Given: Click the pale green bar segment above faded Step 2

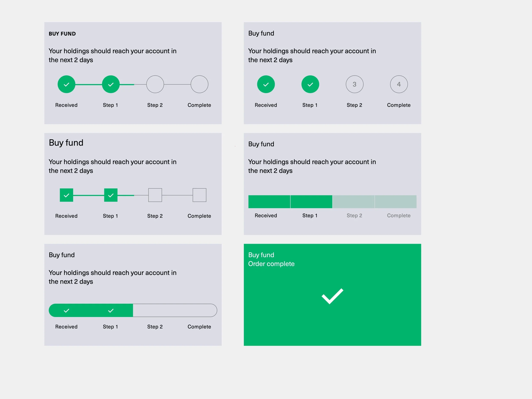Looking at the screenshot, I should tap(353, 202).
